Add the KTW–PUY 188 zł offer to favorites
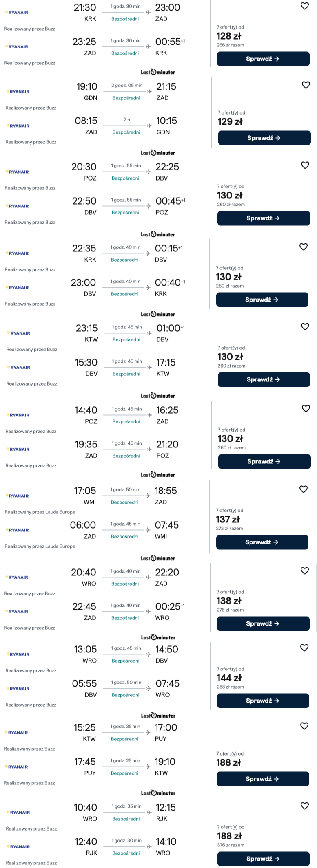The width and height of the screenshot is (317, 868). [x=304, y=726]
